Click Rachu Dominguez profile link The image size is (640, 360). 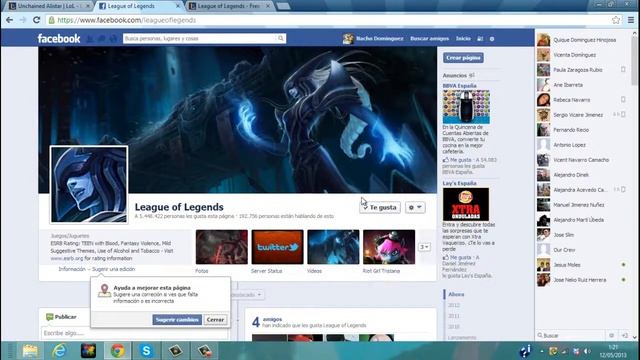[380, 38]
